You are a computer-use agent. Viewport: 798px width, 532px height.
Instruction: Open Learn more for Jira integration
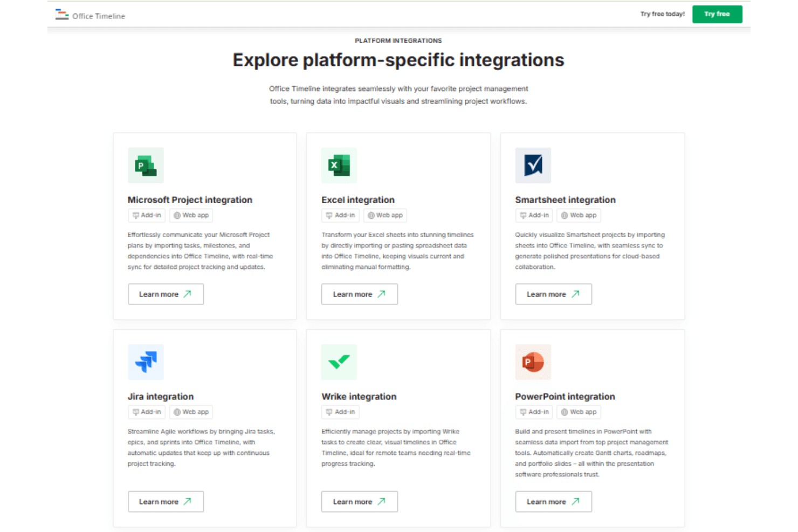tap(166, 502)
